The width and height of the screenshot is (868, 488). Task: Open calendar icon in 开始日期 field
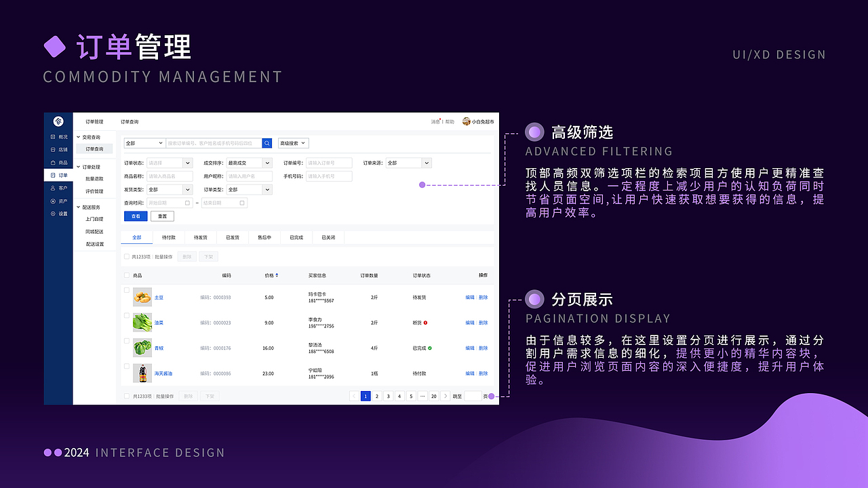click(188, 203)
